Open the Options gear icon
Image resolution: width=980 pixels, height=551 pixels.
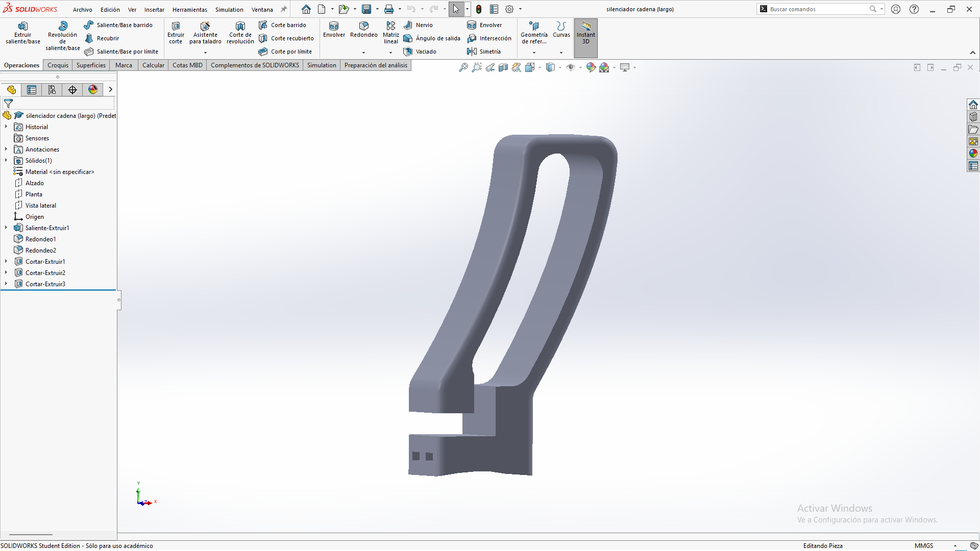point(509,9)
